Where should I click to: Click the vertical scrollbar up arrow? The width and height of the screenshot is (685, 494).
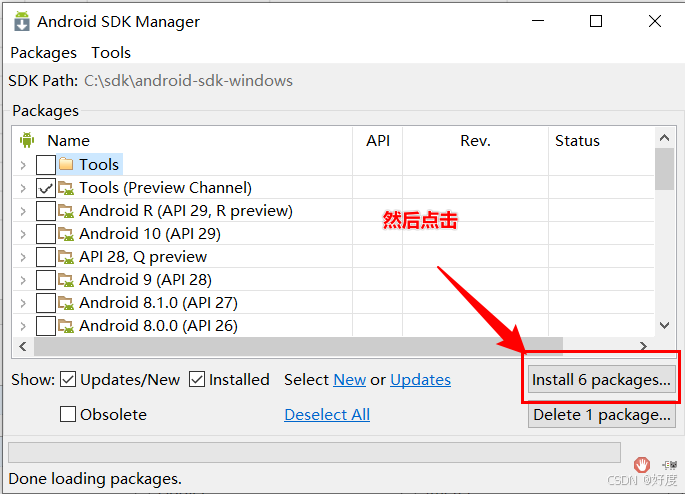click(664, 138)
